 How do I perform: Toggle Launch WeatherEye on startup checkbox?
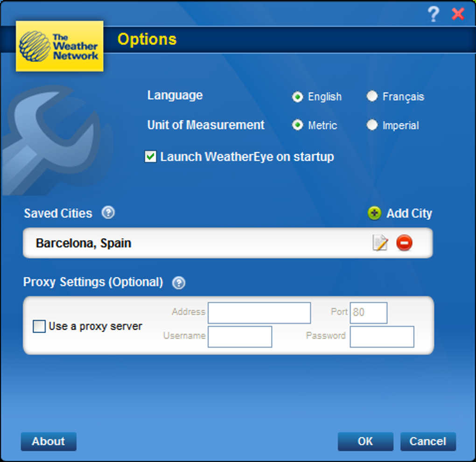click(x=150, y=157)
